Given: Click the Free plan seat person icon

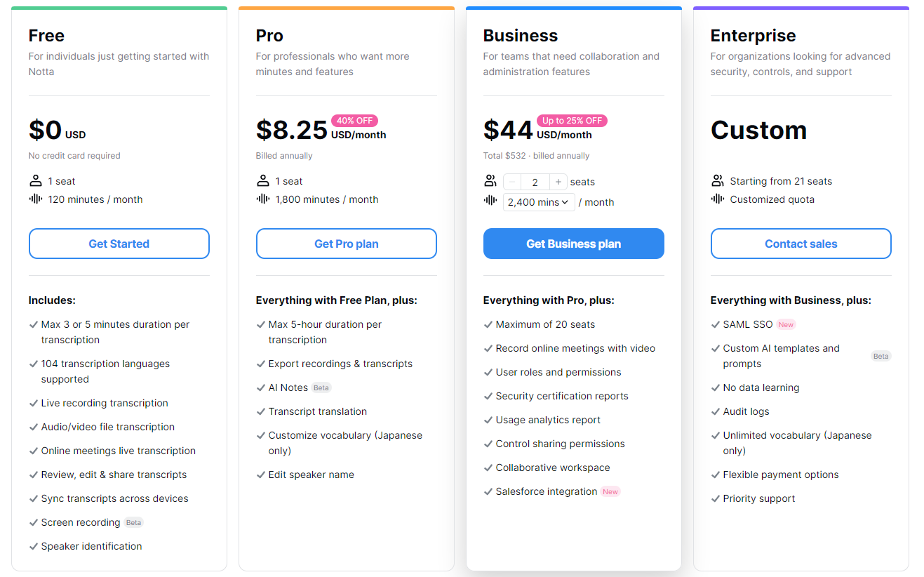Looking at the screenshot, I should pos(36,181).
